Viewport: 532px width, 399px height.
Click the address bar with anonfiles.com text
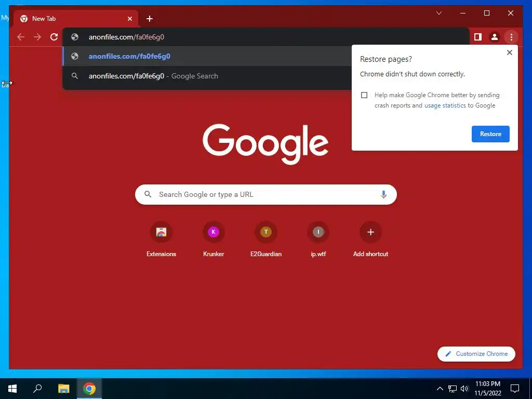(x=266, y=37)
